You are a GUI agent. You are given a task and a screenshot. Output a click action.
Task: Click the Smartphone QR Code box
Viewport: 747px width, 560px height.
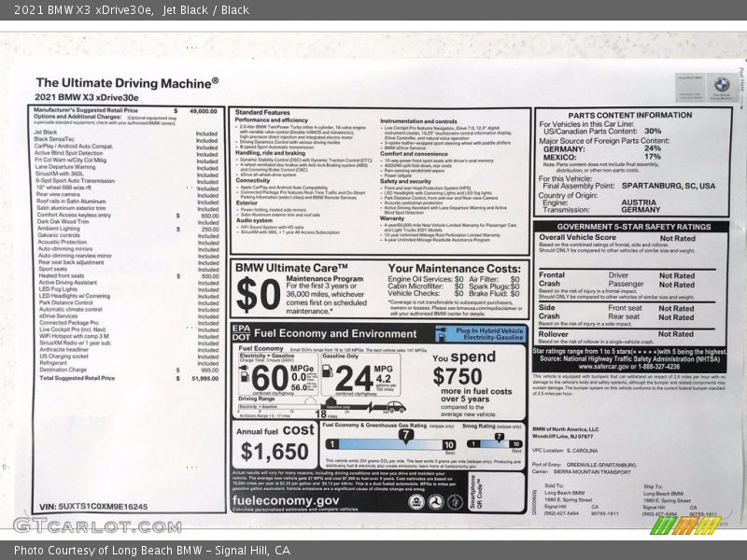point(497,493)
